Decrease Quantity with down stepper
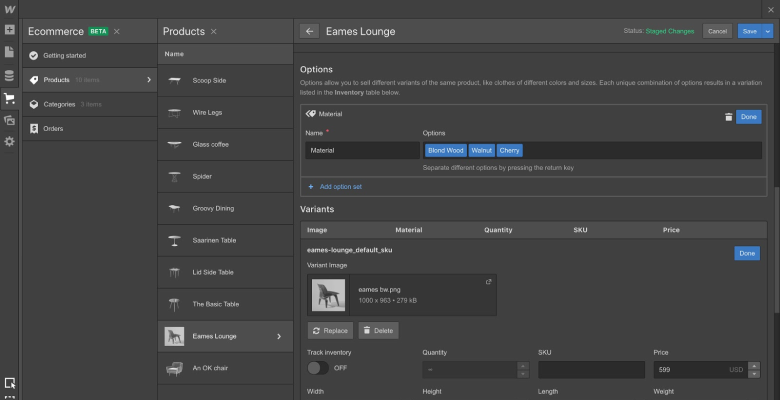780x400 pixels. click(x=523, y=374)
